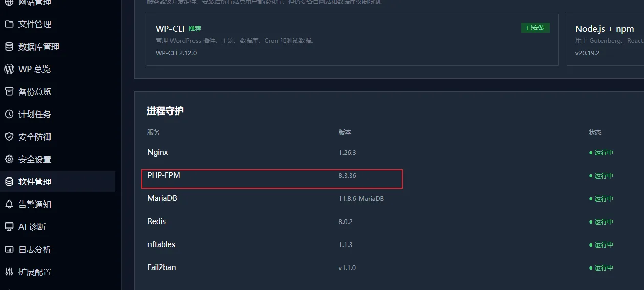The width and height of the screenshot is (644, 290).
Task: Click the AI 诊断 monitor icon
Action: tap(9, 227)
